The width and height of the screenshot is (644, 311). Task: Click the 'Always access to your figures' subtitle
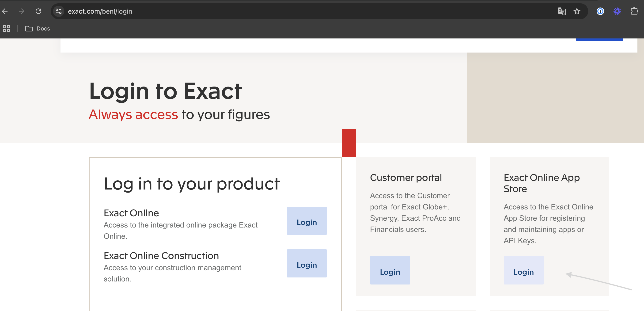point(179,114)
